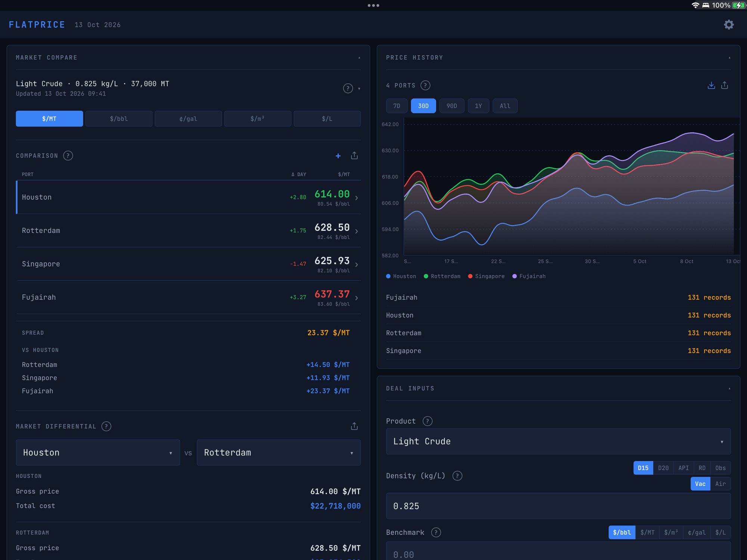This screenshot has height=560, width=747.
Task: Select API density basis
Action: click(684, 468)
